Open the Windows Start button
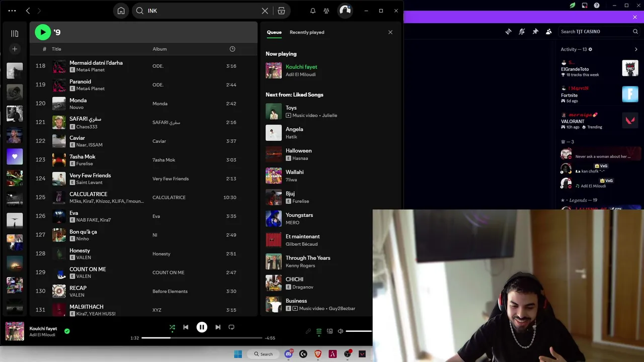Viewport: 644px width, 362px height. (x=238, y=354)
